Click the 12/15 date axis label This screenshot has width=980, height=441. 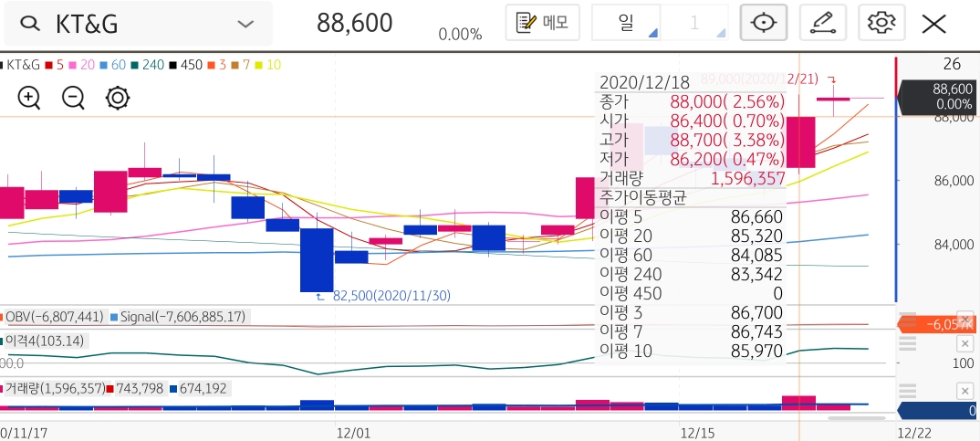coord(697,432)
